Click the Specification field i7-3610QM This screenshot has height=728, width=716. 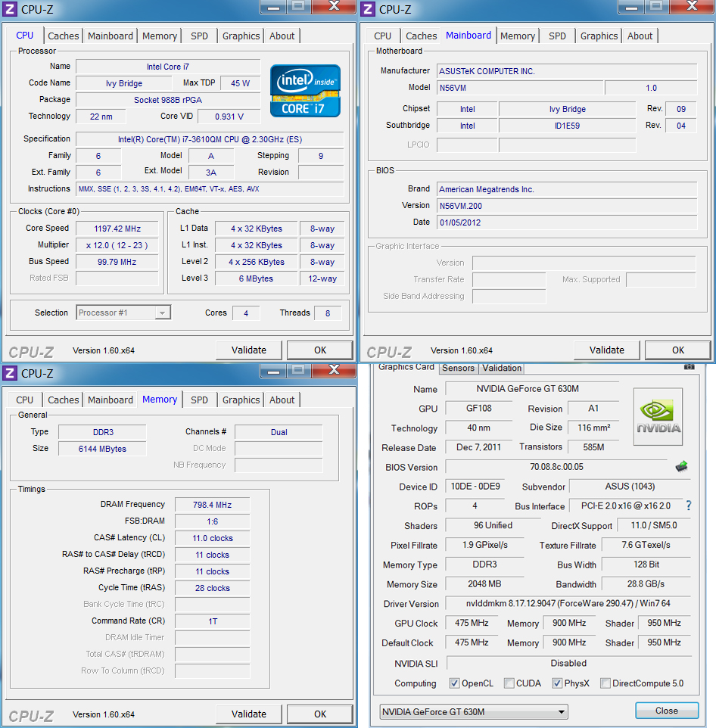click(210, 139)
